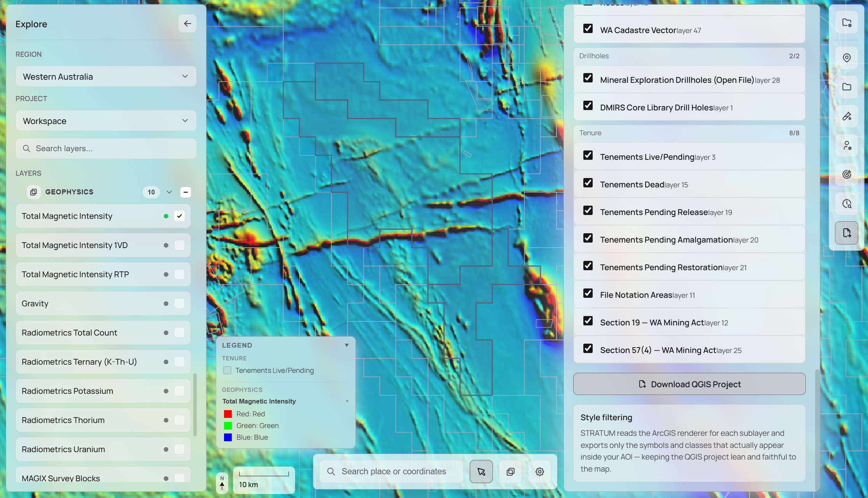Enable Total Magnetic Intensity 1VD layer
Screen dimensions: 868x498
(x=179, y=245)
